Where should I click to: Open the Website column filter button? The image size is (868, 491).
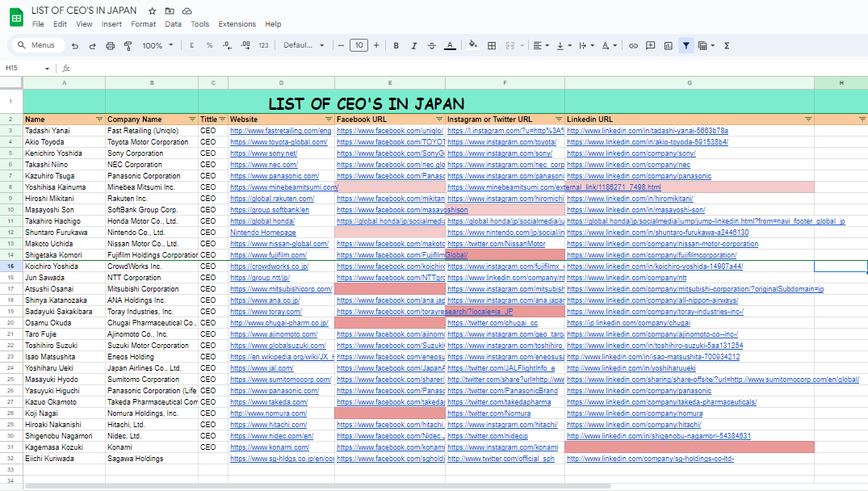pyautogui.click(x=329, y=119)
